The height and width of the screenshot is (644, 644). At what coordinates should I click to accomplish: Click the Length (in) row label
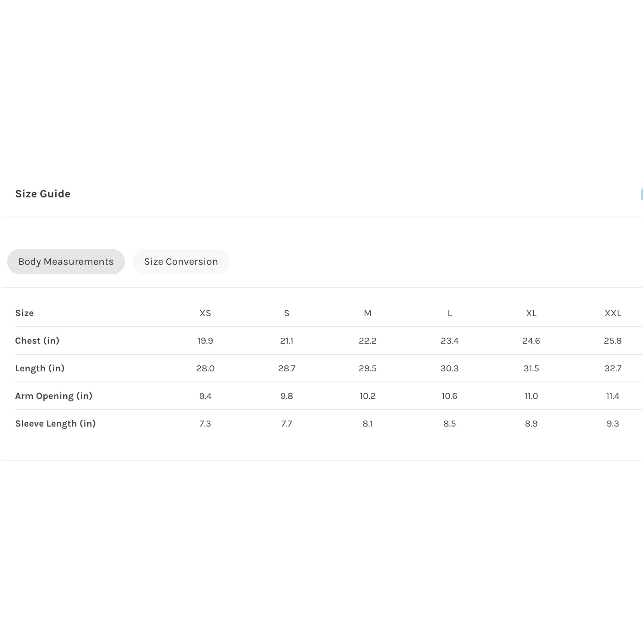[x=40, y=368]
